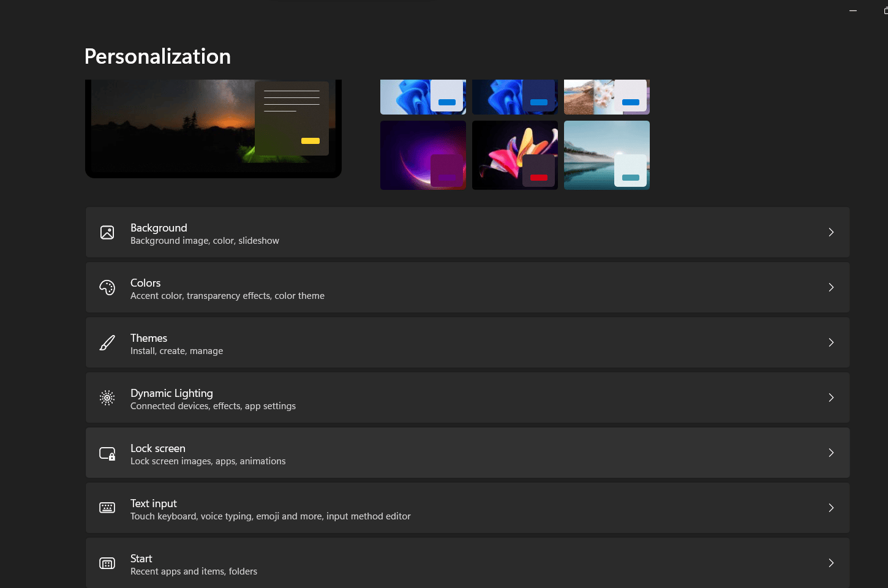Click the Dynamic Lighting icon

[x=107, y=398]
